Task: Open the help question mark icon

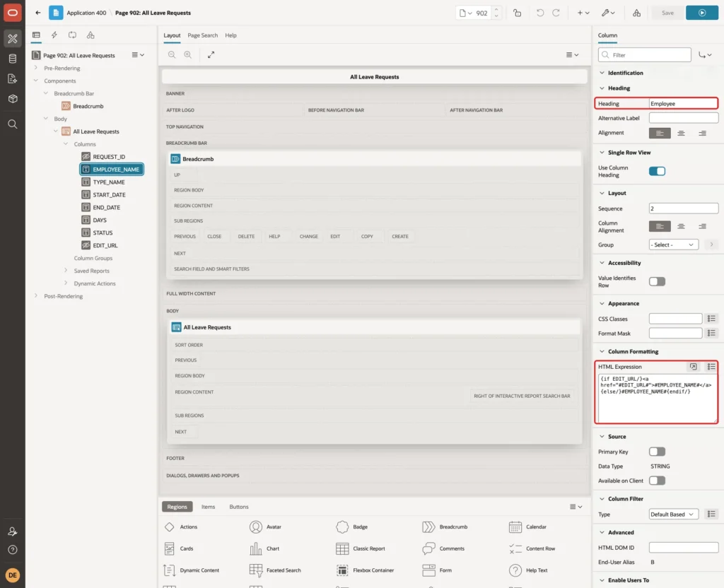Action: [13, 550]
